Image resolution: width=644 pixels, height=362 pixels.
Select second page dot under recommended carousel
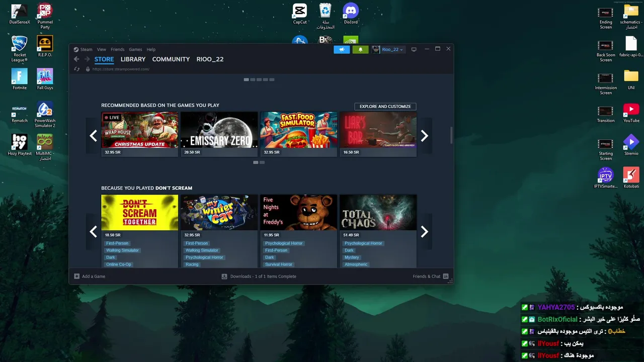[x=262, y=162]
